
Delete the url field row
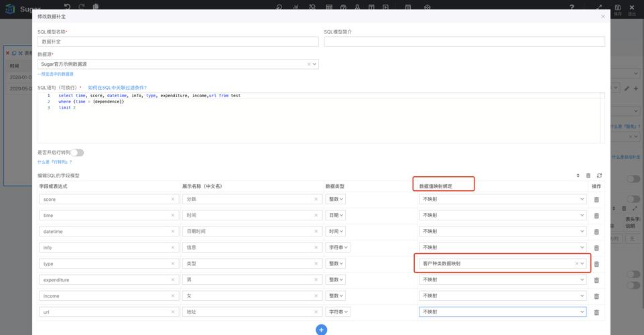(596, 312)
